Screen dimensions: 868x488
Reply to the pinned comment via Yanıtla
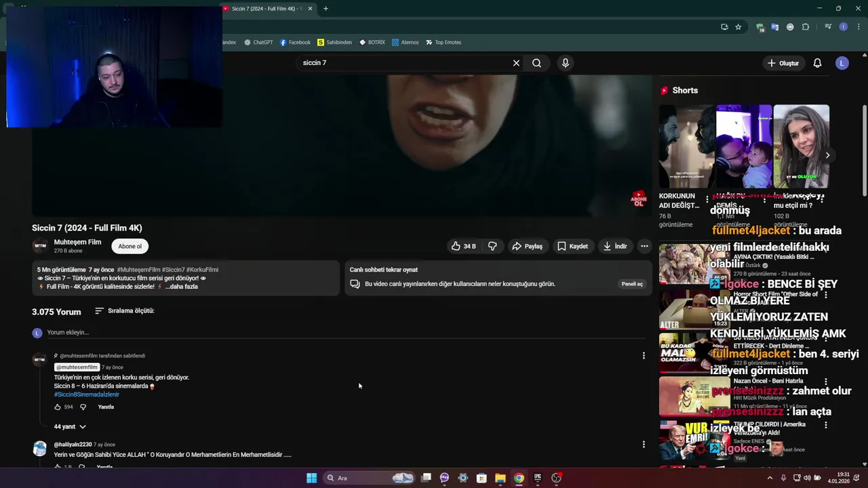click(106, 407)
